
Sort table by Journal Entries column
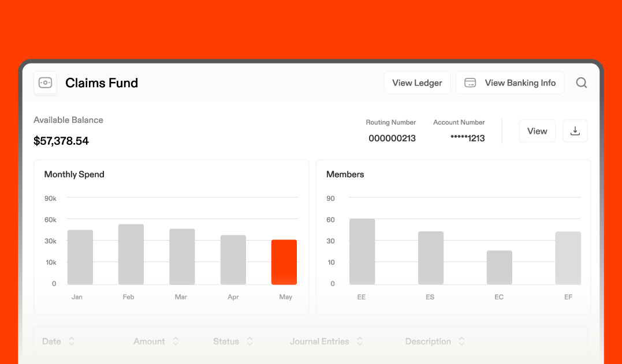(326, 342)
